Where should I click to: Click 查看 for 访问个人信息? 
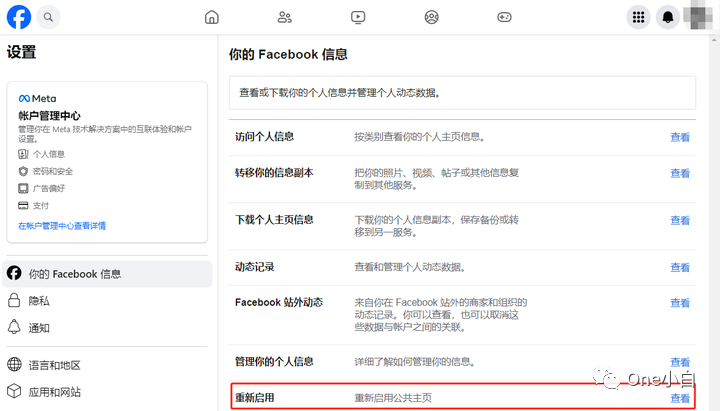[x=680, y=137]
